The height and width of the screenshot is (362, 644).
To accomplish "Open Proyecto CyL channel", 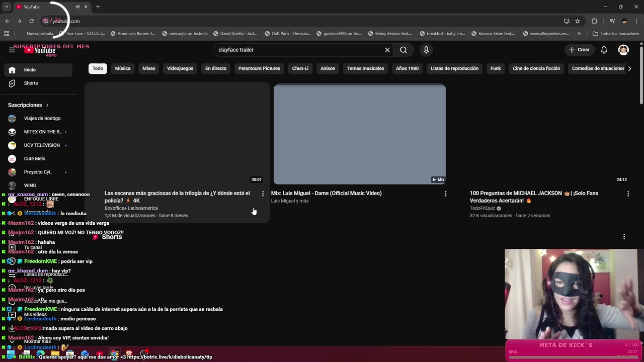I will coord(38,172).
